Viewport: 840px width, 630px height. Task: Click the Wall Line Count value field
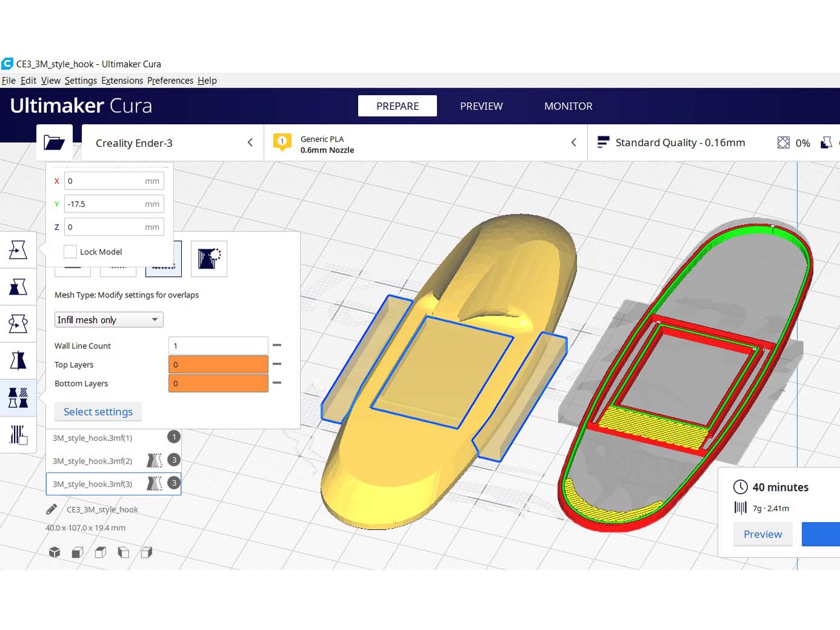tap(218, 345)
